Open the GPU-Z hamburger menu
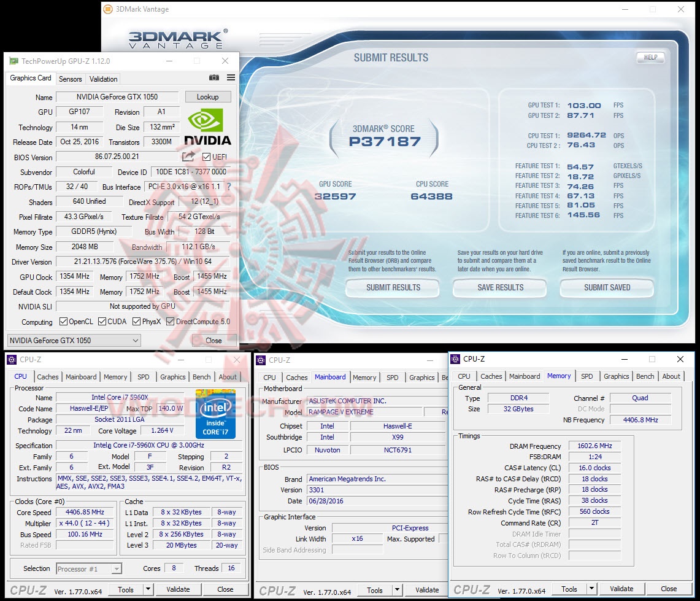Viewport: 700px width, 601px height. pyautogui.click(x=231, y=77)
